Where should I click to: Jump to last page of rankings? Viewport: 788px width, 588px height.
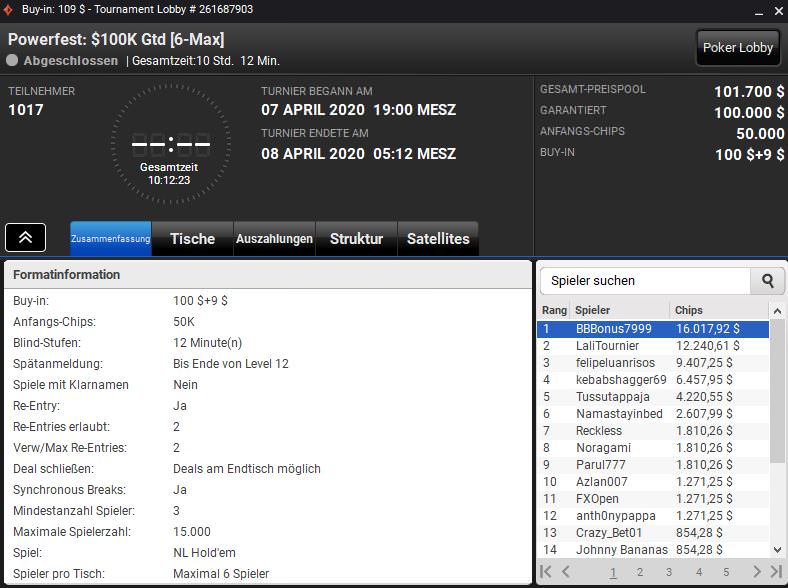[775, 572]
